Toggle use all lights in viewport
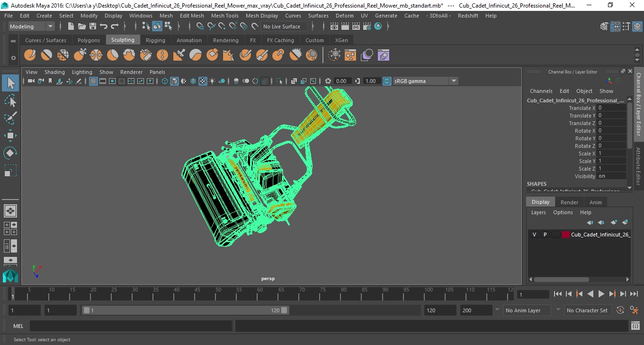Image resolution: width=644 pixels, height=345 pixels. click(212, 81)
